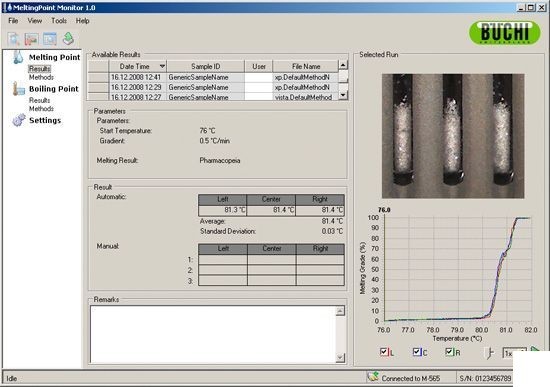Viewport: 550px width, 387px height.
Task: Open the Help menu
Action: [82, 21]
